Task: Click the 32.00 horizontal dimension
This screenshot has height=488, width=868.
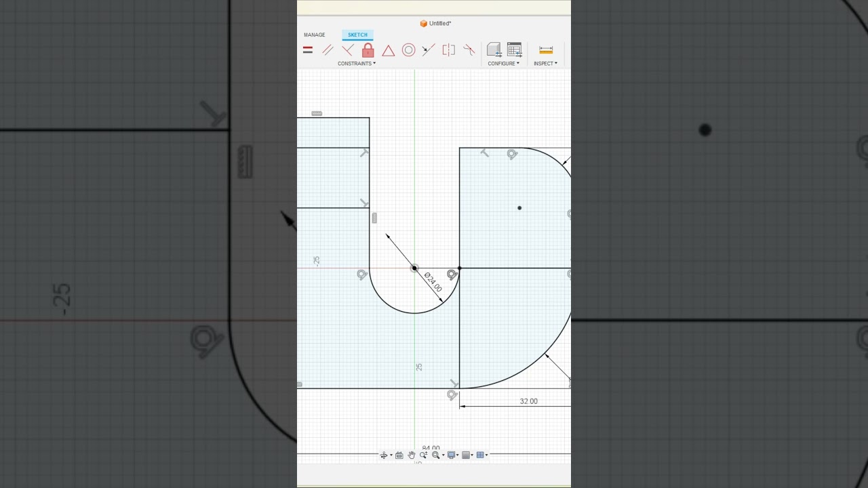Action: click(x=529, y=401)
